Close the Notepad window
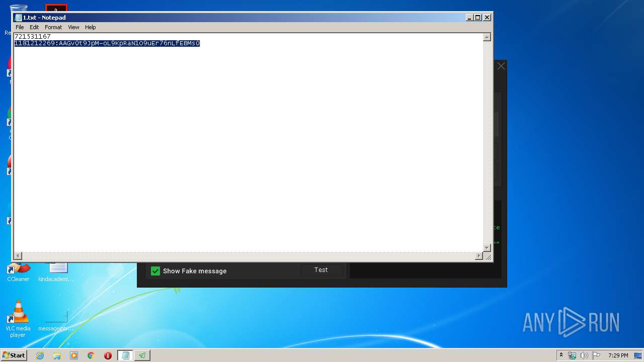Image resolution: width=644 pixels, height=362 pixels. [x=487, y=17]
